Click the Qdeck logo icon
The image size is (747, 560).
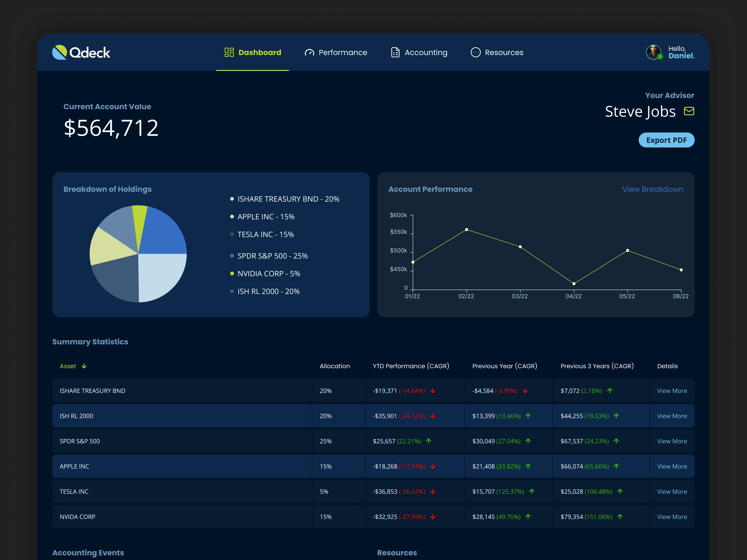tap(60, 52)
